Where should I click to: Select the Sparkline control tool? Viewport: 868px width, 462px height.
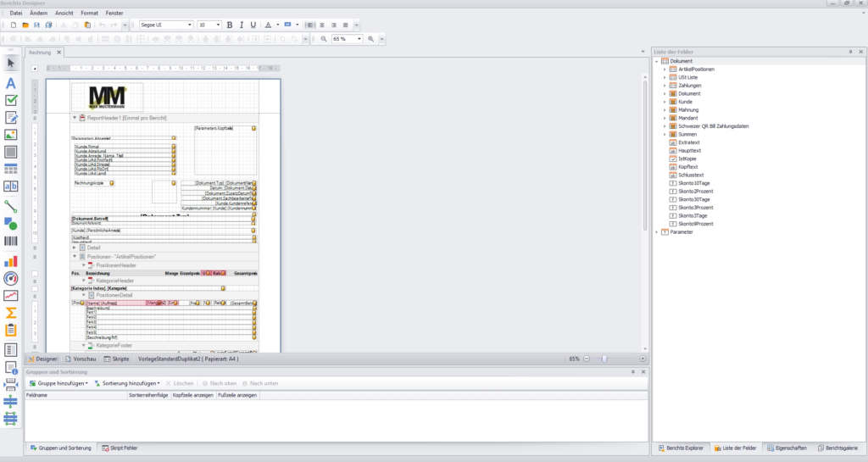[x=10, y=296]
